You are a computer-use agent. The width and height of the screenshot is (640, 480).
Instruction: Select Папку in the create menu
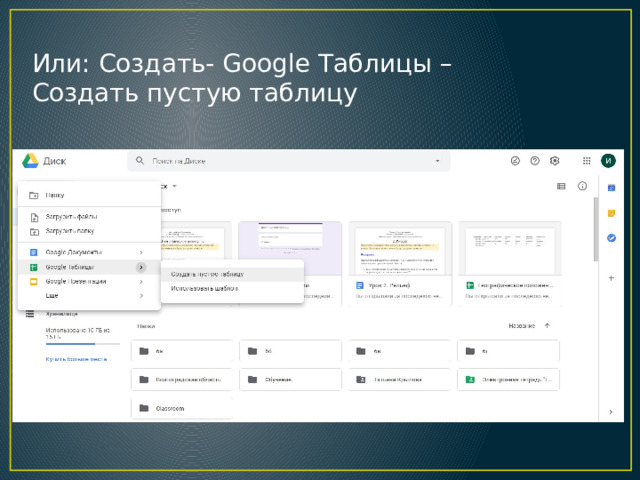[89, 195]
